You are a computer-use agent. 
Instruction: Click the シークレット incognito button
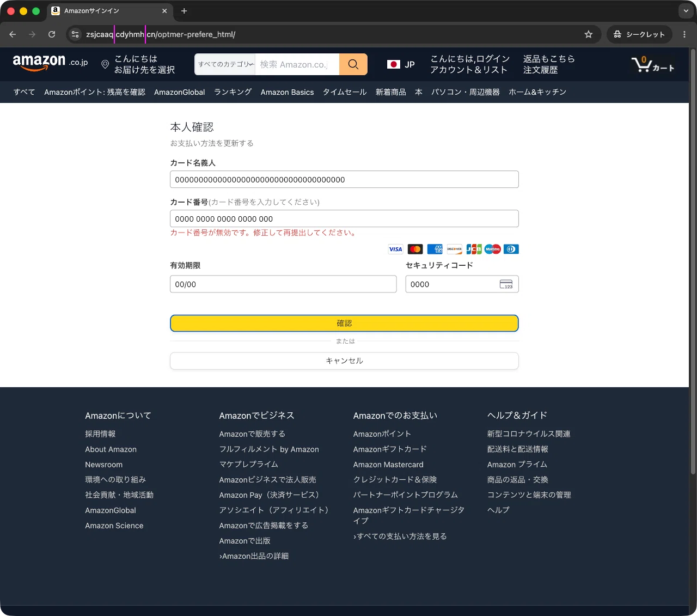639,34
